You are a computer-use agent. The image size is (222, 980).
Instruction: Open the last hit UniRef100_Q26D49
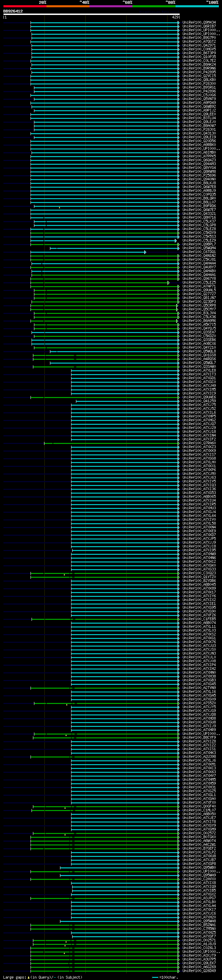pos(199,971)
